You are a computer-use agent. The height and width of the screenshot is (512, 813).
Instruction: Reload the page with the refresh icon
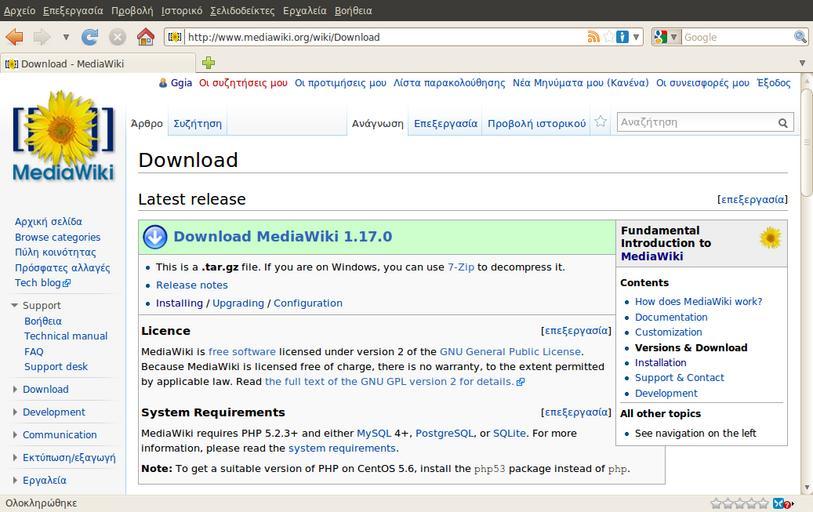(x=90, y=37)
